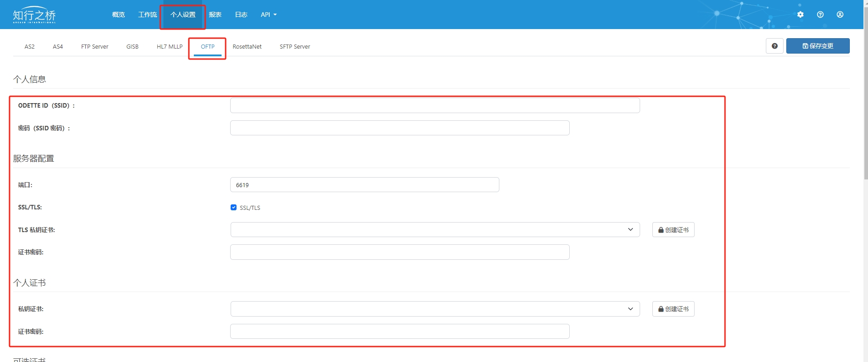The width and height of the screenshot is (868, 362).
Task: Click the 保存变更 button
Action: tap(818, 46)
